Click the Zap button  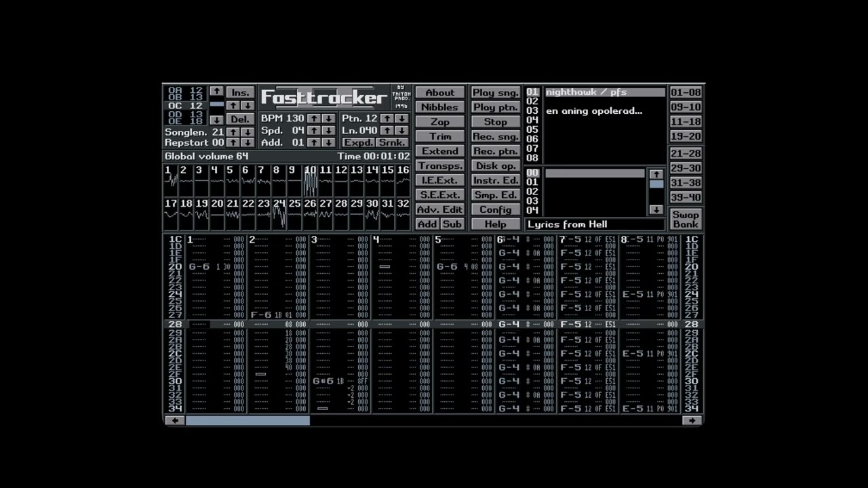[x=440, y=122]
